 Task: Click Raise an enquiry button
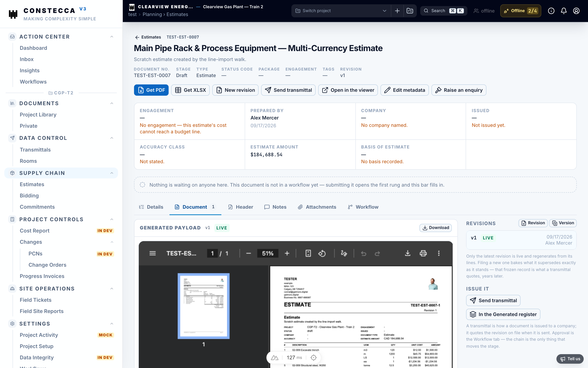[x=459, y=90]
